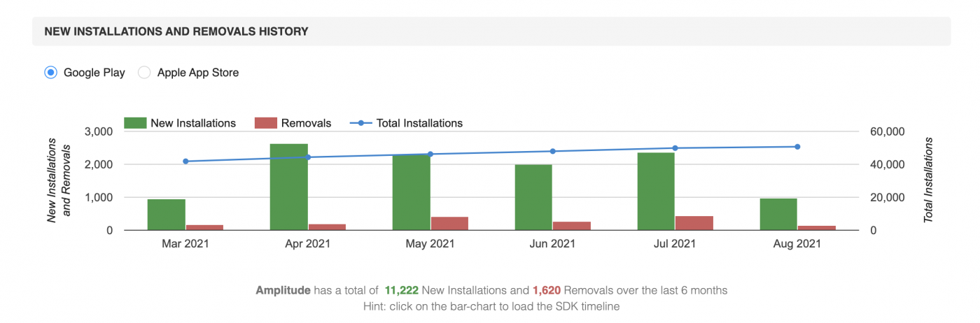Select the Google Play radio button

(50, 72)
